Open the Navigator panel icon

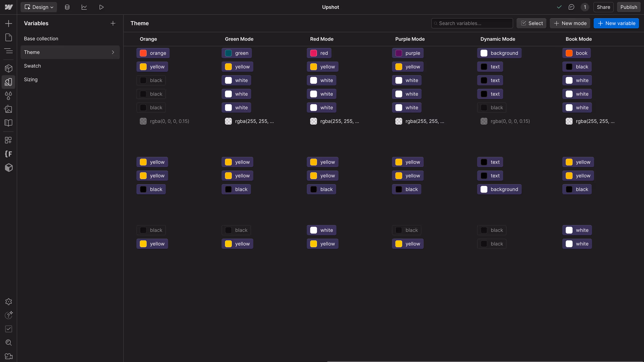tap(9, 51)
